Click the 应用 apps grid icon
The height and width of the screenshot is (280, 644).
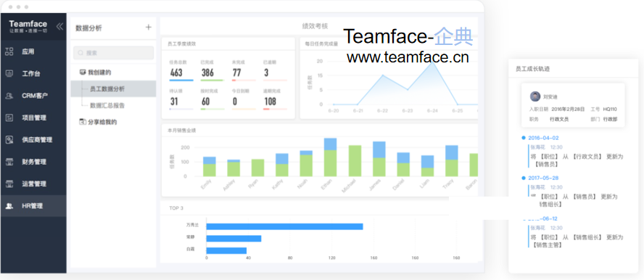pos(9,52)
